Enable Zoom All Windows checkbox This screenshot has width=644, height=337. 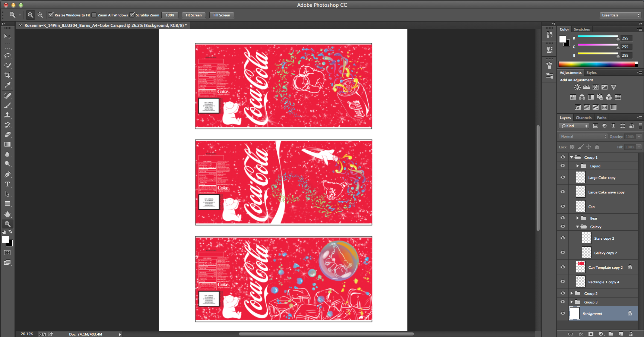point(94,15)
